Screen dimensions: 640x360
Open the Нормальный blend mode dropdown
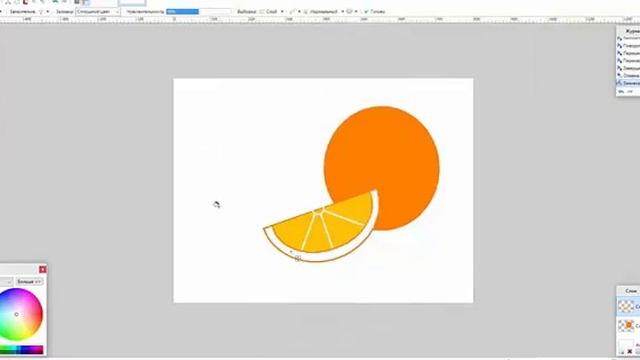324,12
